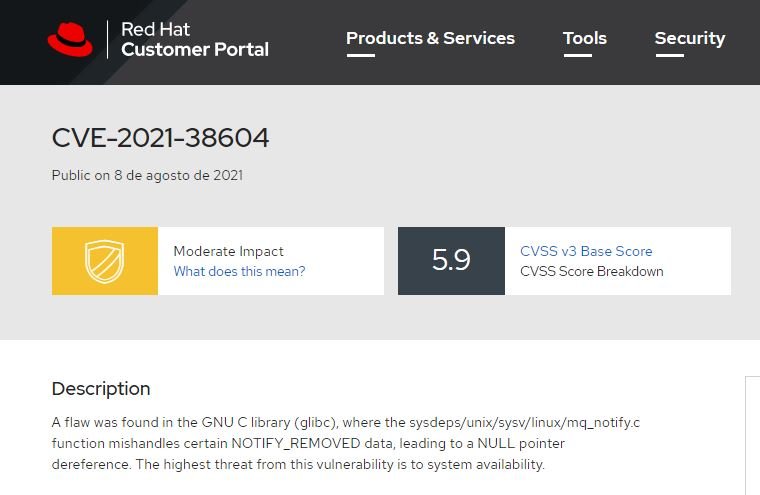Click the "(glibc)" text in the description
The width and height of the screenshot is (760, 495).
316,422
